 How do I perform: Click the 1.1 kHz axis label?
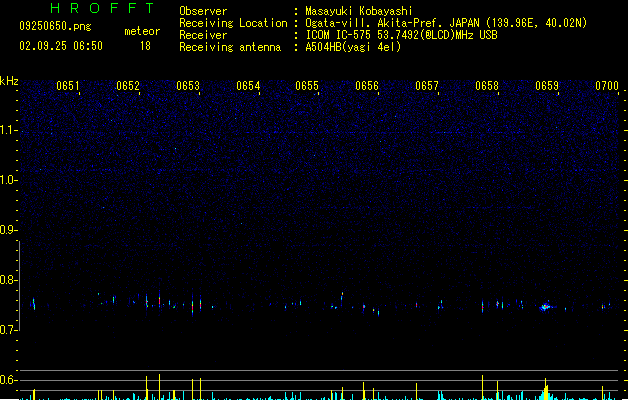tap(9, 130)
